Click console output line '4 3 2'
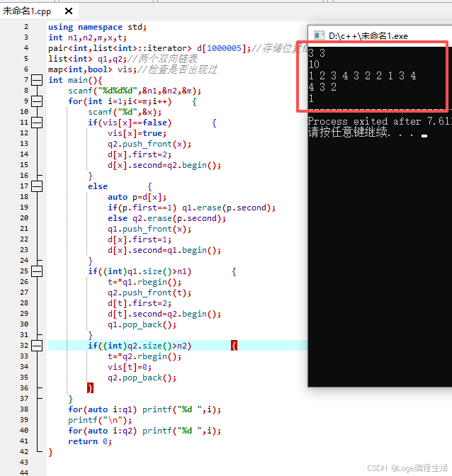The height and width of the screenshot is (476, 452). coord(322,87)
